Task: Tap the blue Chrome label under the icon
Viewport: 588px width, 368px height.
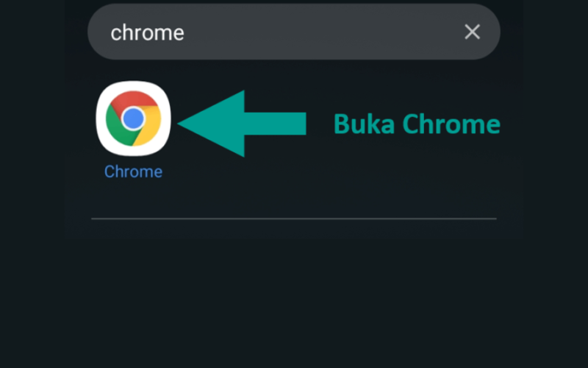Action: (x=133, y=171)
